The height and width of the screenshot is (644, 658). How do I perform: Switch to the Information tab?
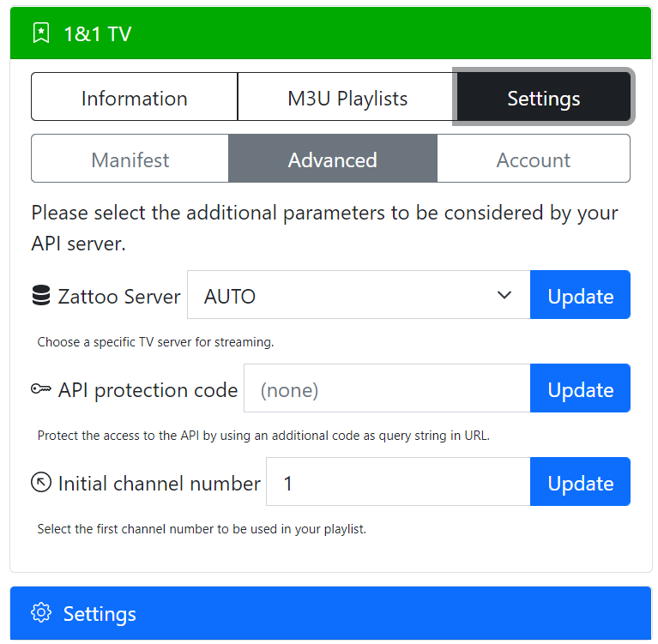135,97
